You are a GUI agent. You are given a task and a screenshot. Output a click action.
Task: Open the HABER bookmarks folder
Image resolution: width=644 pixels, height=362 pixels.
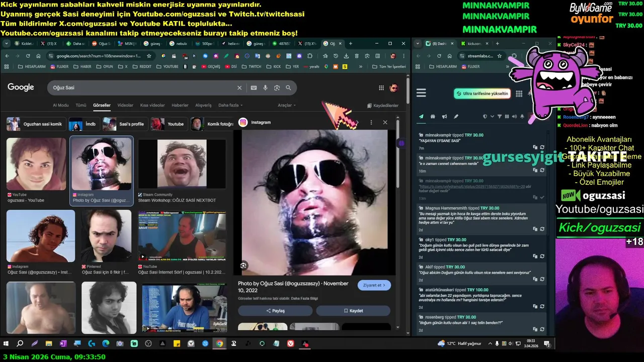click(x=82, y=66)
